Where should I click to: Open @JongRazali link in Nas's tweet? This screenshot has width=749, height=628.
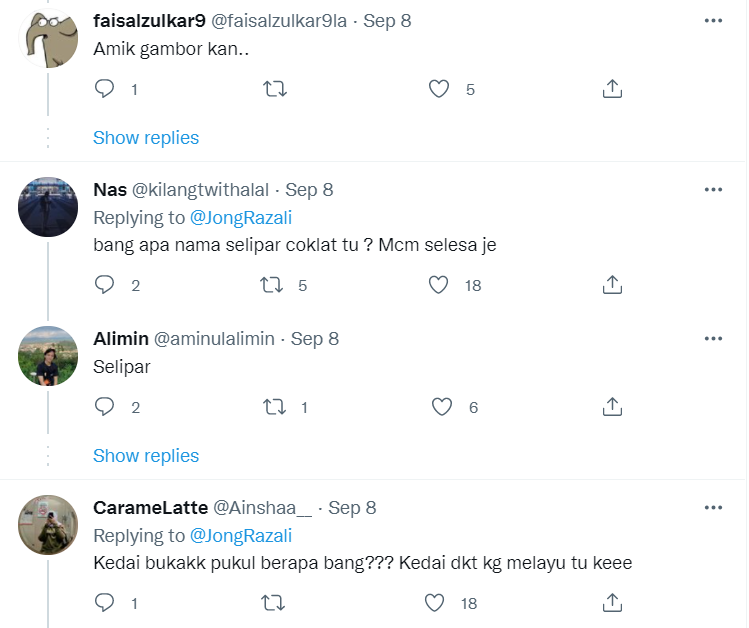tap(241, 217)
